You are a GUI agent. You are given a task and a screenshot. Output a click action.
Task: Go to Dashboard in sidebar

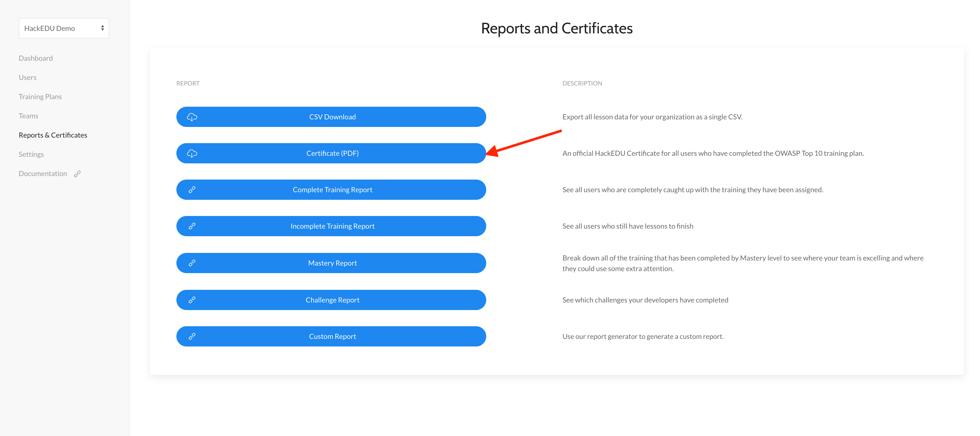pyautogui.click(x=36, y=58)
